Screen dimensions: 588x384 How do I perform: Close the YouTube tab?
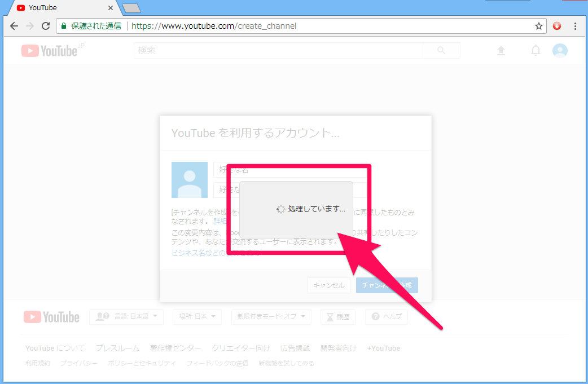[110, 8]
